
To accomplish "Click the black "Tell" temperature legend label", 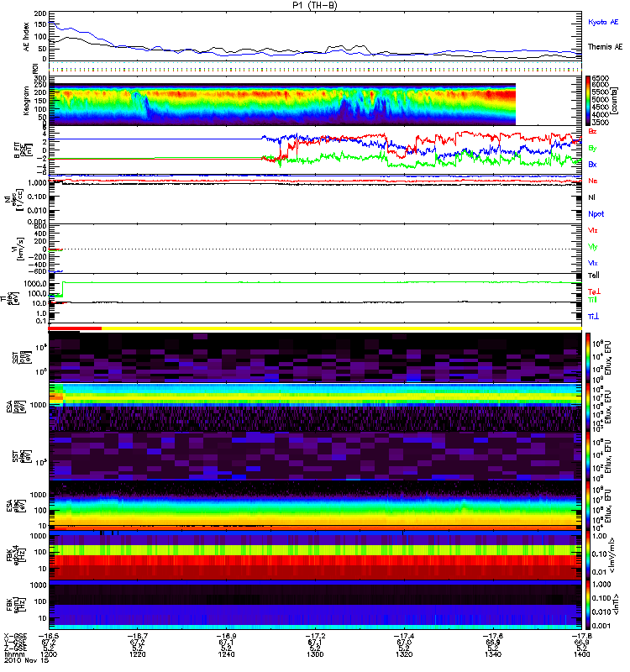I will pyautogui.click(x=593, y=276).
